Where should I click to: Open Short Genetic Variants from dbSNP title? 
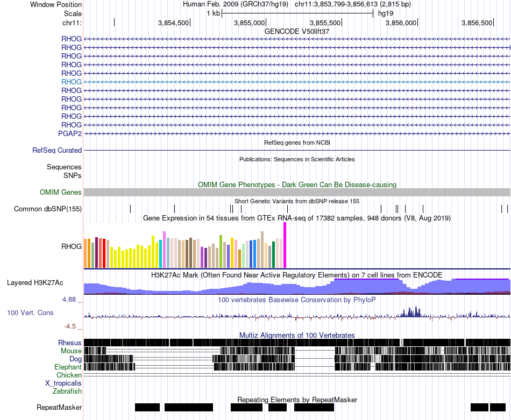(297, 201)
